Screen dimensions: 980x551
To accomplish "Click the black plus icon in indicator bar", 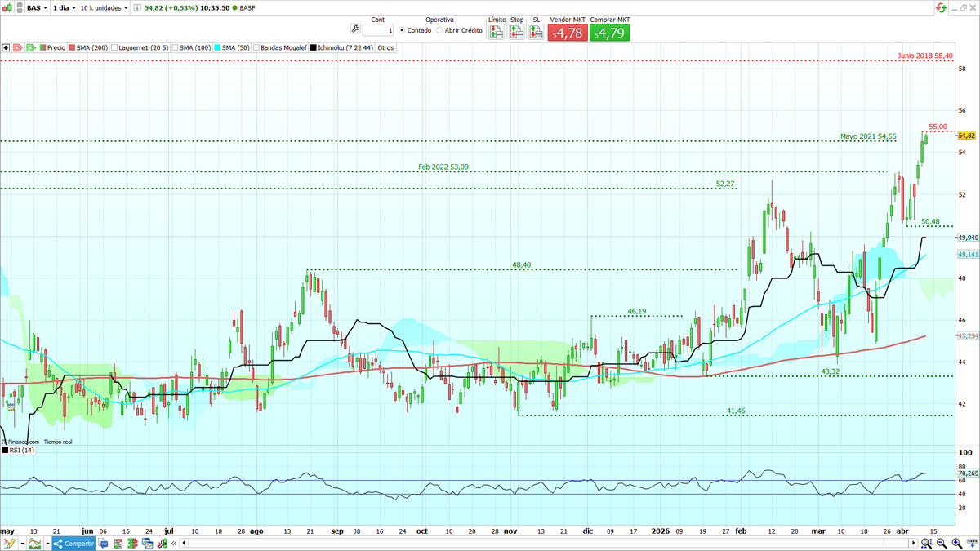I will tap(6, 47).
